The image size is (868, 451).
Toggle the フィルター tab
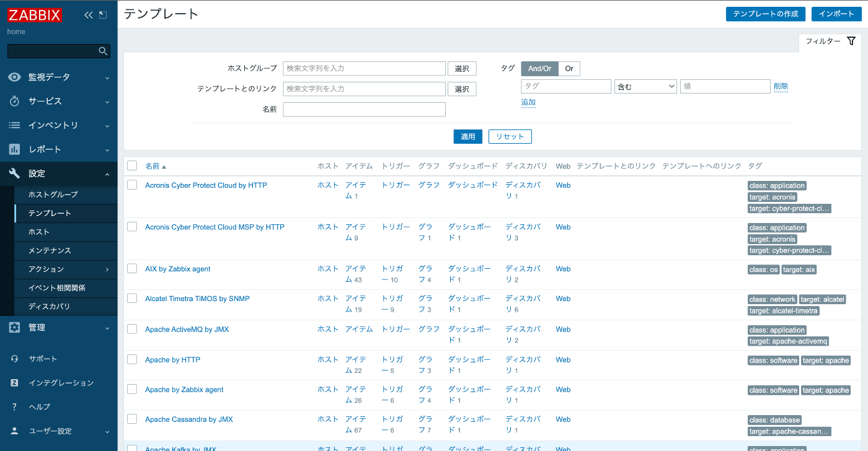click(830, 42)
